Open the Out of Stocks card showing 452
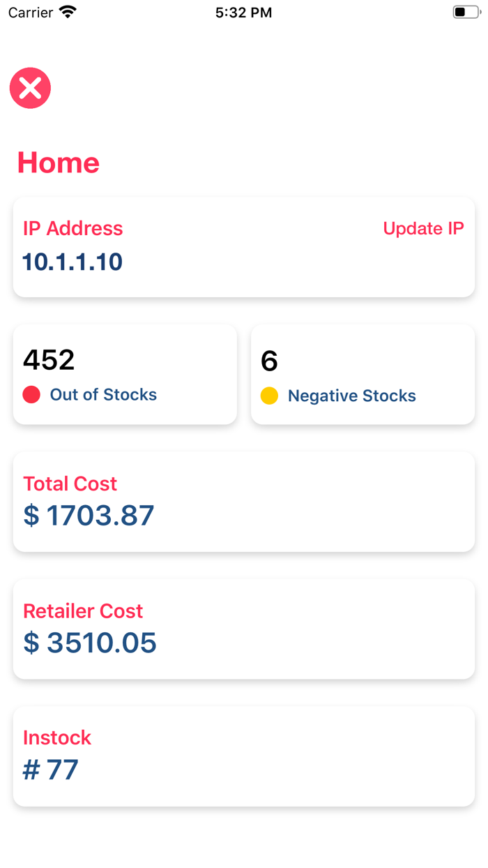Screen dimensions: 488x868 (x=125, y=374)
